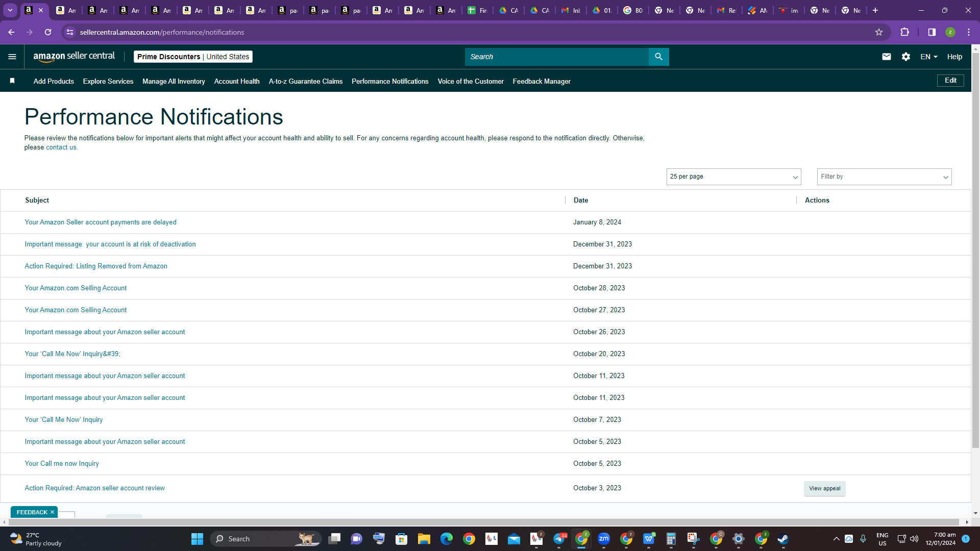Image resolution: width=980 pixels, height=551 pixels.
Task: Open the Microsoft Store taskbar icon
Action: coord(401,539)
